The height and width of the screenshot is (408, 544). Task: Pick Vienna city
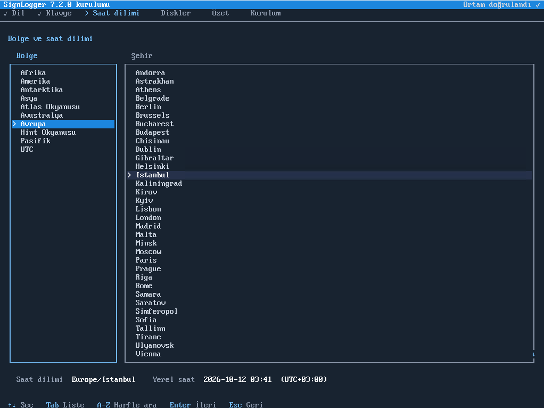[x=330, y=354]
